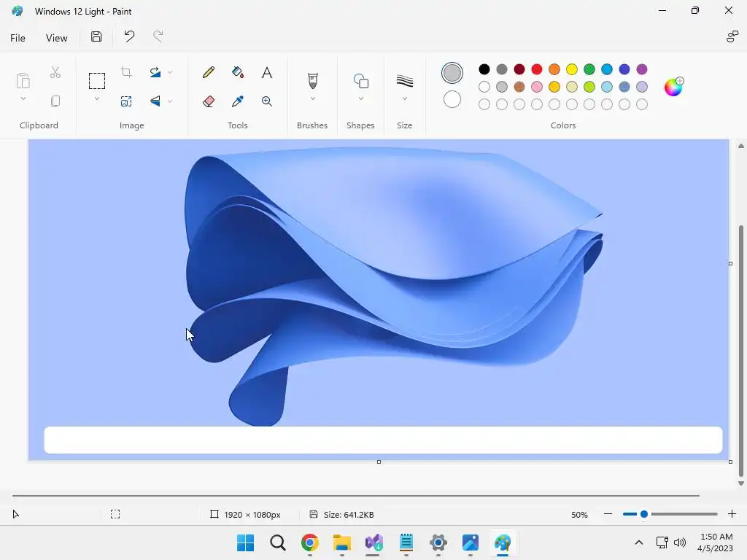The height and width of the screenshot is (560, 747).
Task: Pick the bright red color swatch
Action: (x=537, y=69)
